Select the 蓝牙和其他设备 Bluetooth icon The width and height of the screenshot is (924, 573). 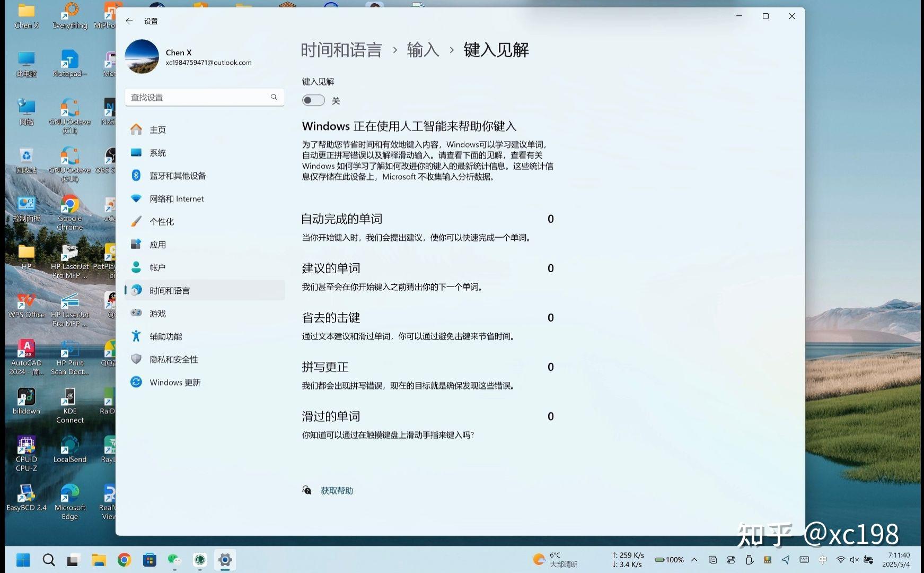pos(136,176)
